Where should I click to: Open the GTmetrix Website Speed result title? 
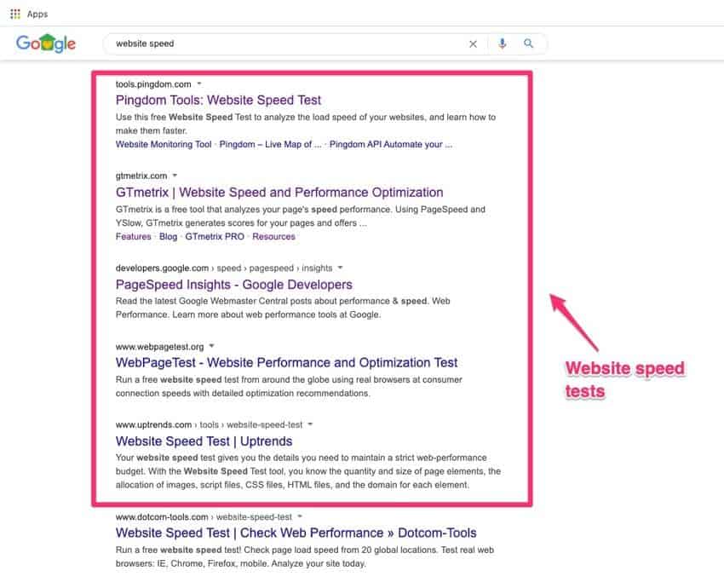279,193
